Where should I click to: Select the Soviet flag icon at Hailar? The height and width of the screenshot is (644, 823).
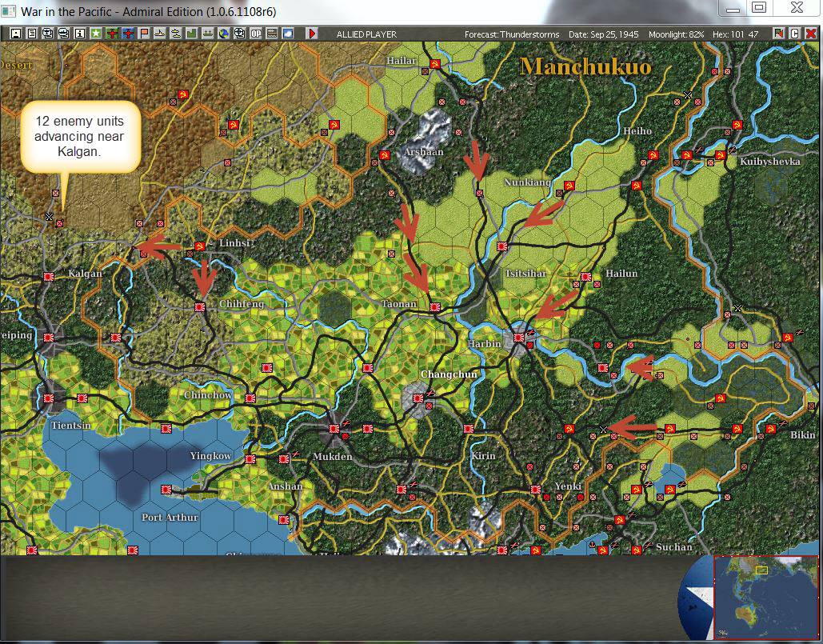(434, 64)
